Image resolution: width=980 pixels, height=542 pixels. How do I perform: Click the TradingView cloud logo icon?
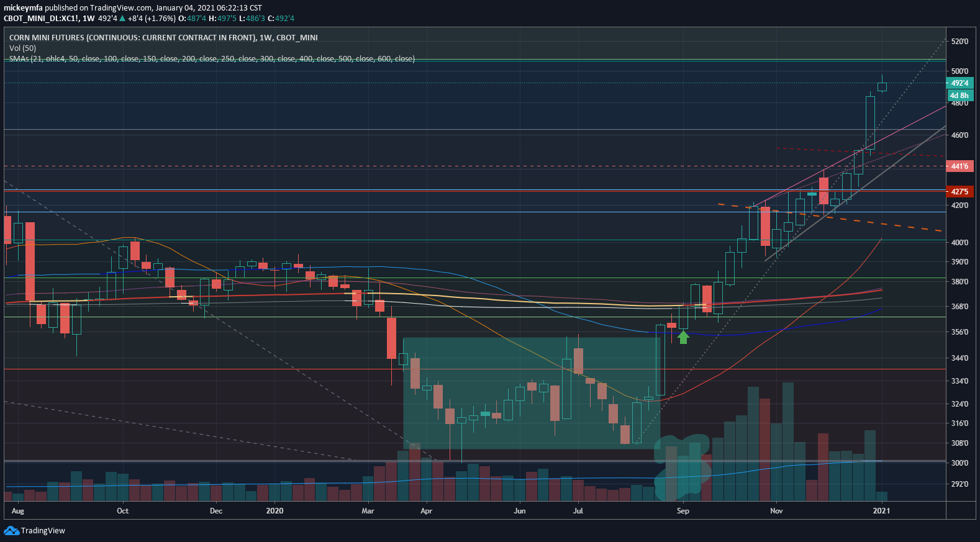pyautogui.click(x=11, y=530)
